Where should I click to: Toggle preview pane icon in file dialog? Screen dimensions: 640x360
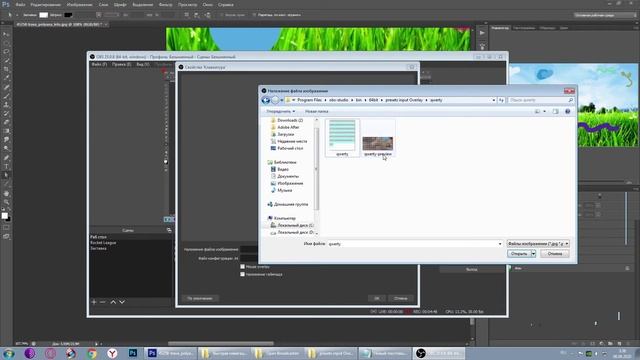[x=556, y=111]
